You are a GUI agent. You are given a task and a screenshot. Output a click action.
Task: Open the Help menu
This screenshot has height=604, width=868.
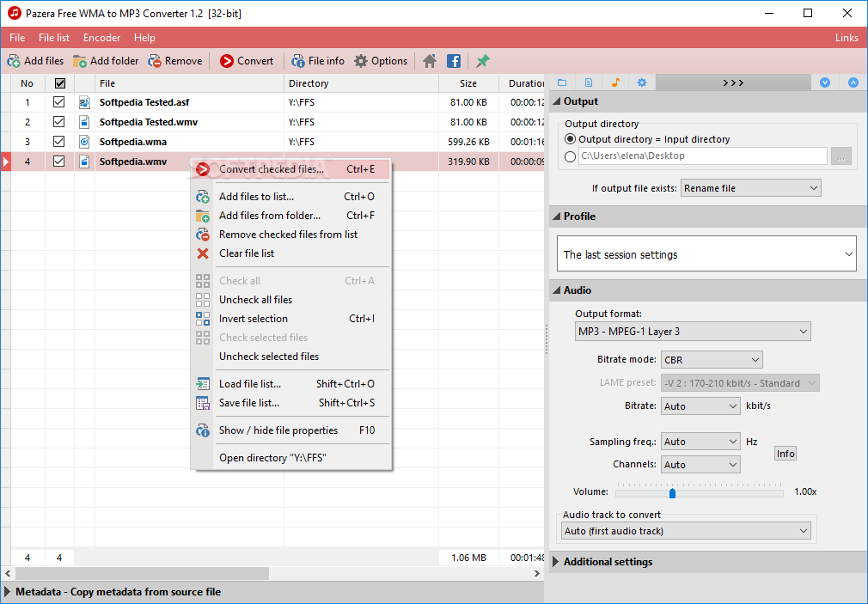[x=144, y=38]
